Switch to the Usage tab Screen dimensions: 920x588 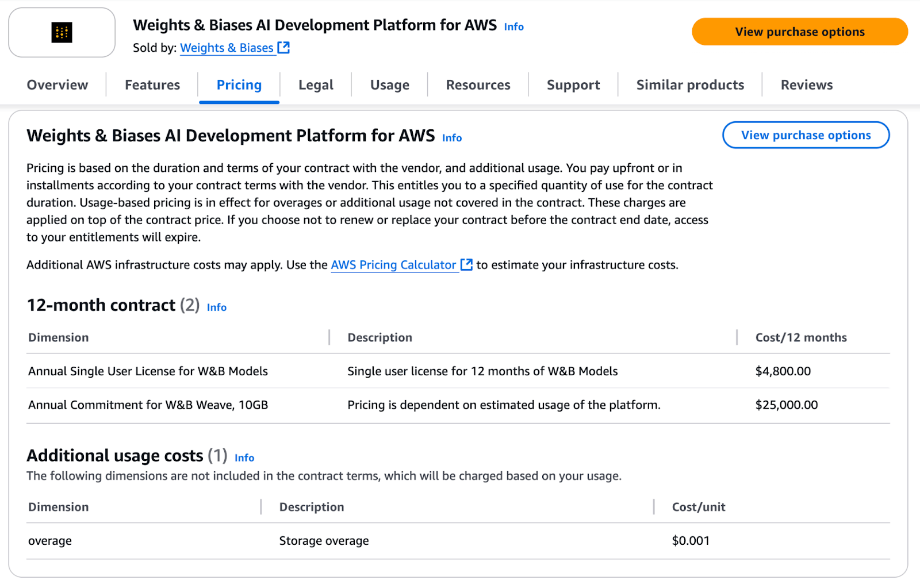[389, 85]
